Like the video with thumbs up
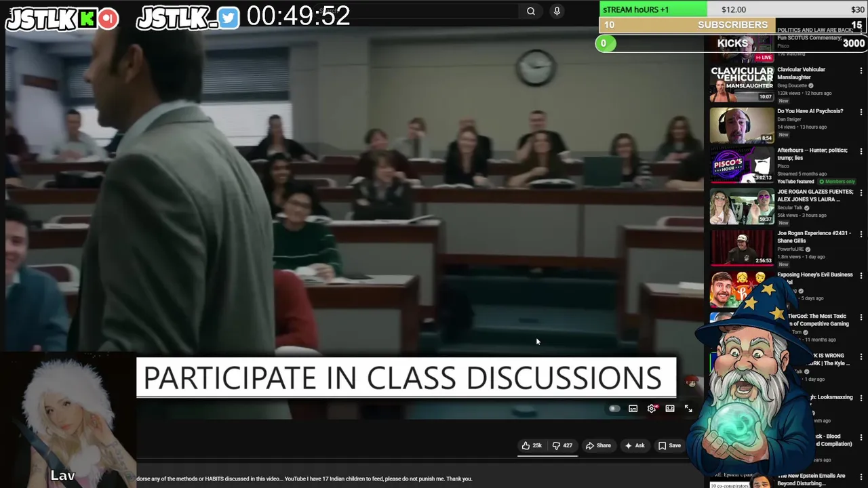868x488 pixels. pos(532,445)
